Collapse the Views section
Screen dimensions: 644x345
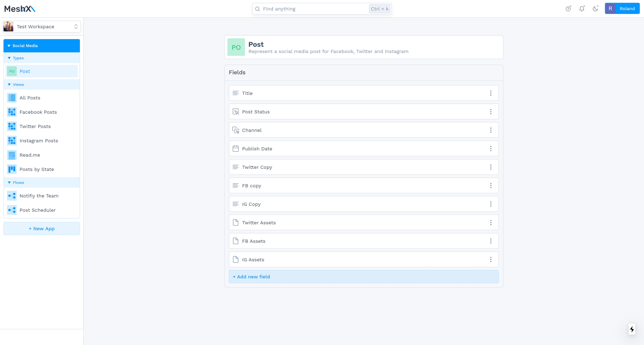(9, 84)
